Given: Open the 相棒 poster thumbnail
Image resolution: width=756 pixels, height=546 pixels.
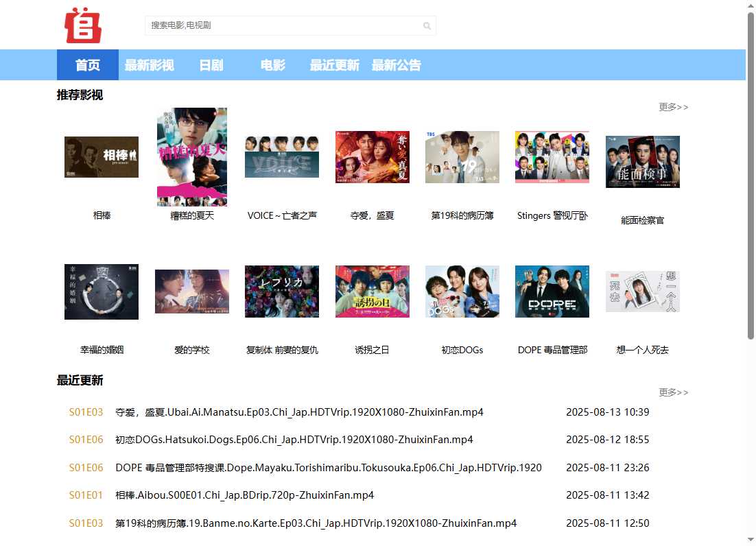Looking at the screenshot, I should click(x=102, y=157).
